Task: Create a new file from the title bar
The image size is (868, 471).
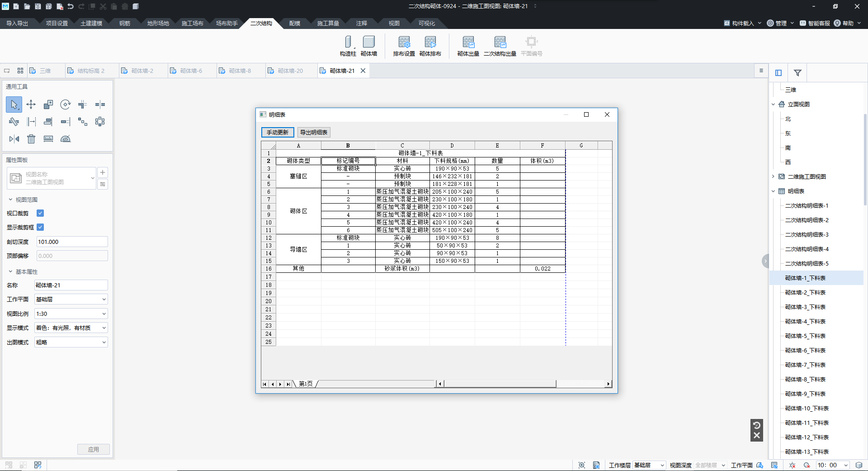Action: point(16,6)
